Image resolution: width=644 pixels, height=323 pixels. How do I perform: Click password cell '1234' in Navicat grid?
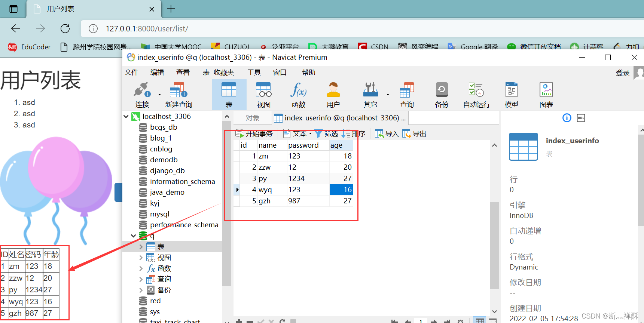click(x=308, y=178)
